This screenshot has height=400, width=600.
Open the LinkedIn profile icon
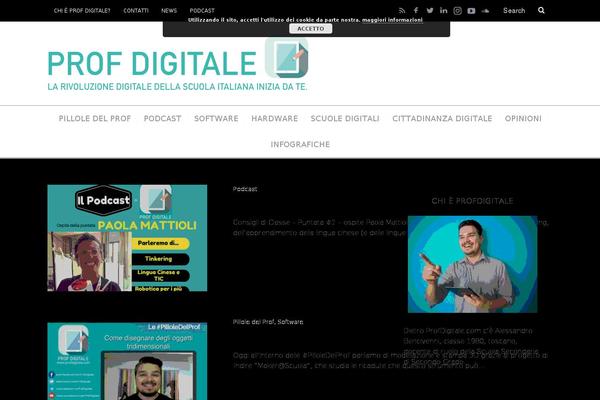pyautogui.click(x=443, y=11)
